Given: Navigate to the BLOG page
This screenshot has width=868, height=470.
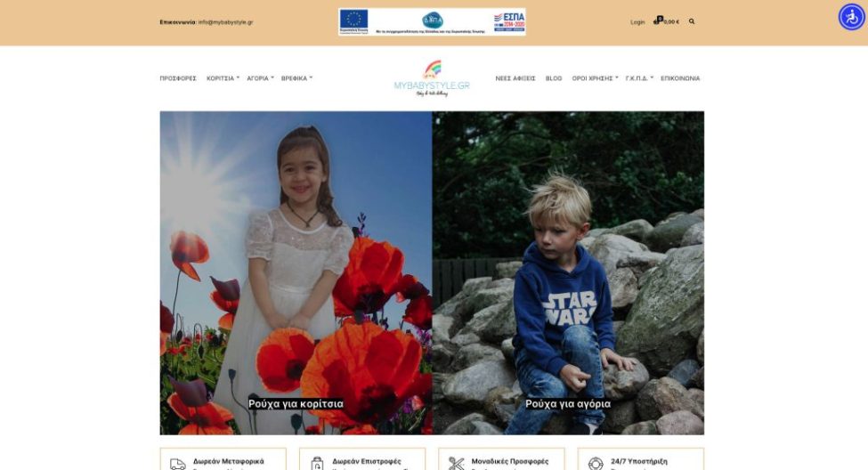Looking at the screenshot, I should [x=554, y=78].
